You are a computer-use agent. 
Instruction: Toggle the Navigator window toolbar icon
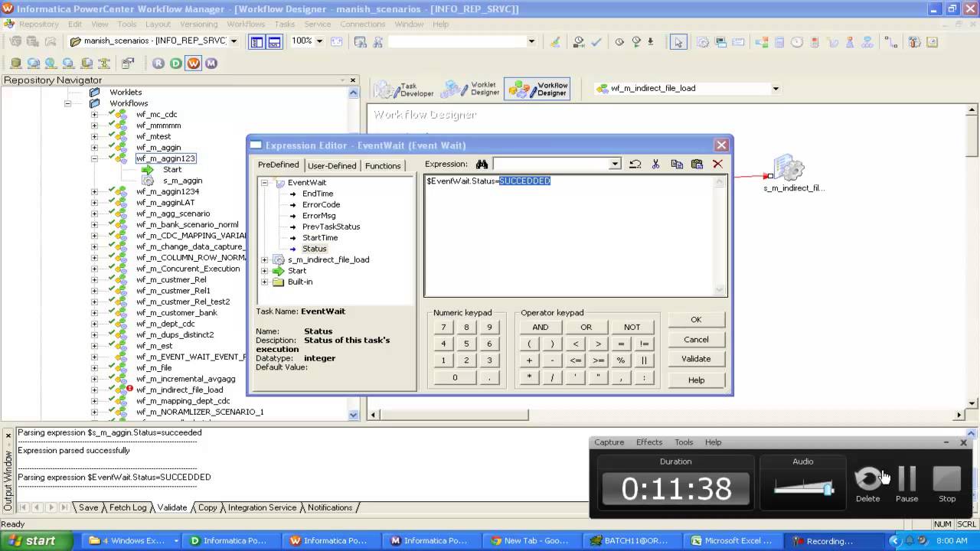pos(257,42)
